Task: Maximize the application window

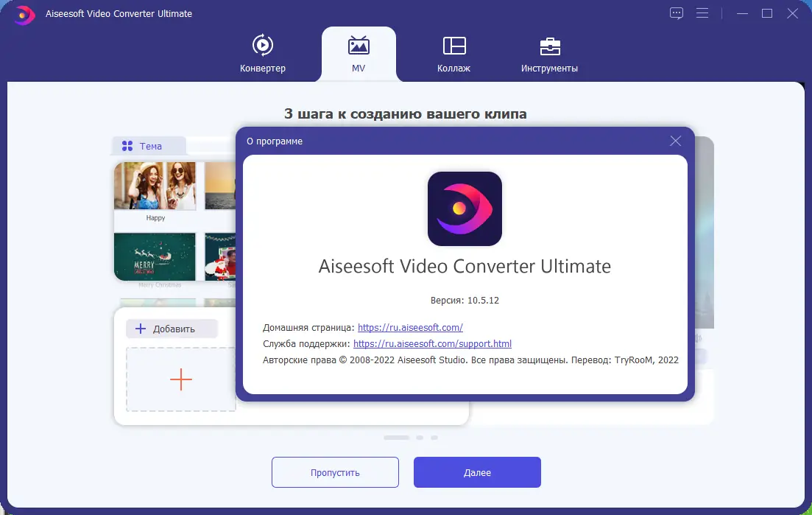Action: [x=767, y=13]
